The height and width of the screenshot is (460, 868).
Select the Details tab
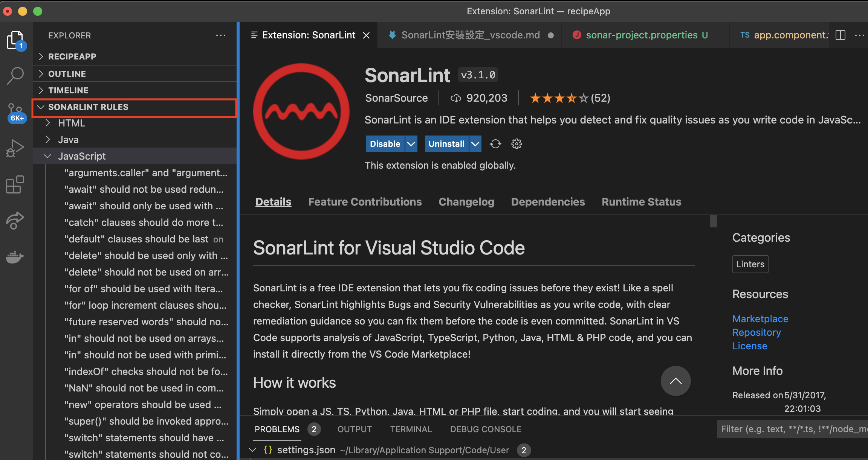pyautogui.click(x=274, y=202)
